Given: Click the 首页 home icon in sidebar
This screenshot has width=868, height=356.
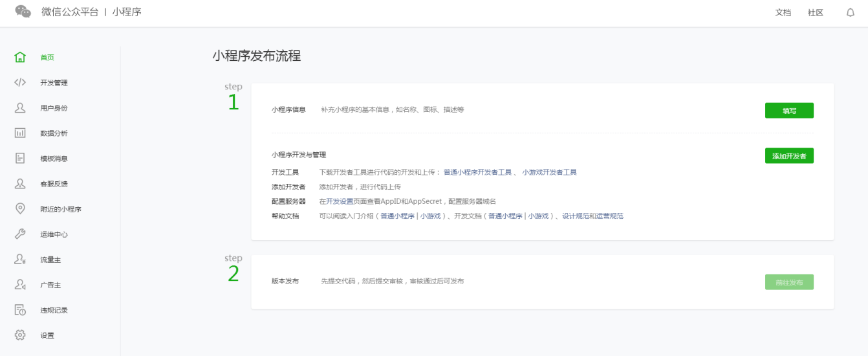Looking at the screenshot, I should (x=20, y=57).
